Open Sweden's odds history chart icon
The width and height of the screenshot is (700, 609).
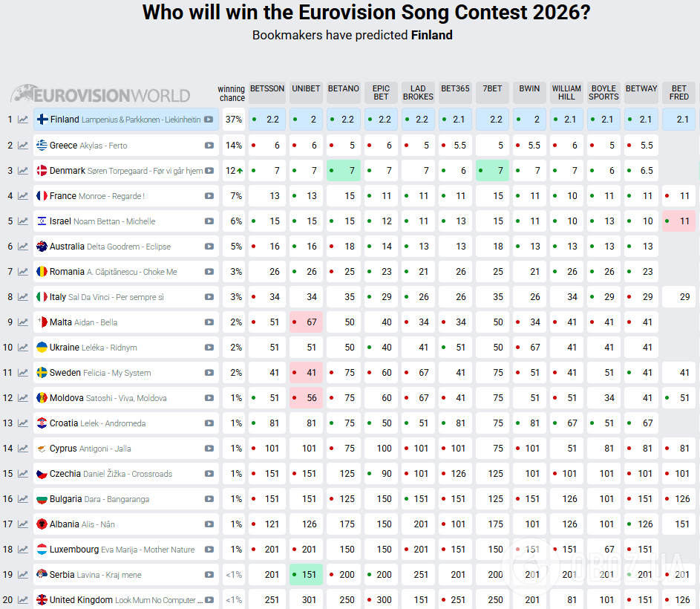point(23,373)
